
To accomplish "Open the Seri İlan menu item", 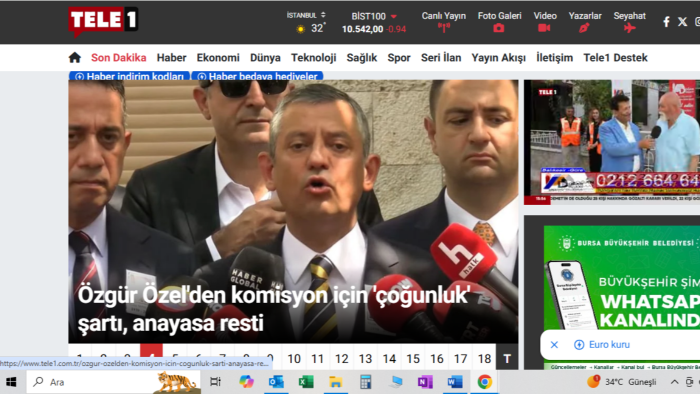I will pos(441,58).
